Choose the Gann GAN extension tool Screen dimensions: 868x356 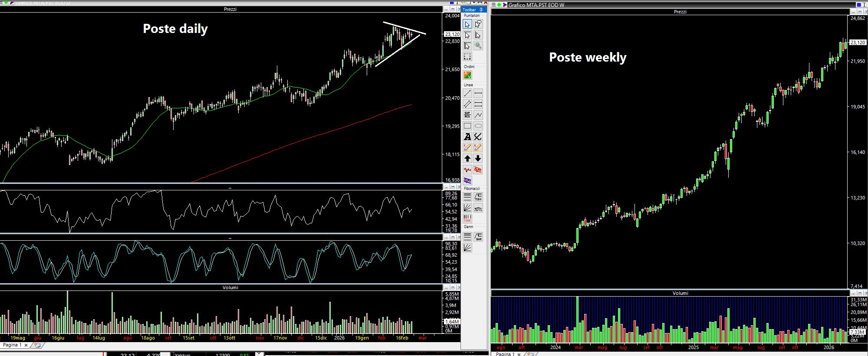point(478,236)
